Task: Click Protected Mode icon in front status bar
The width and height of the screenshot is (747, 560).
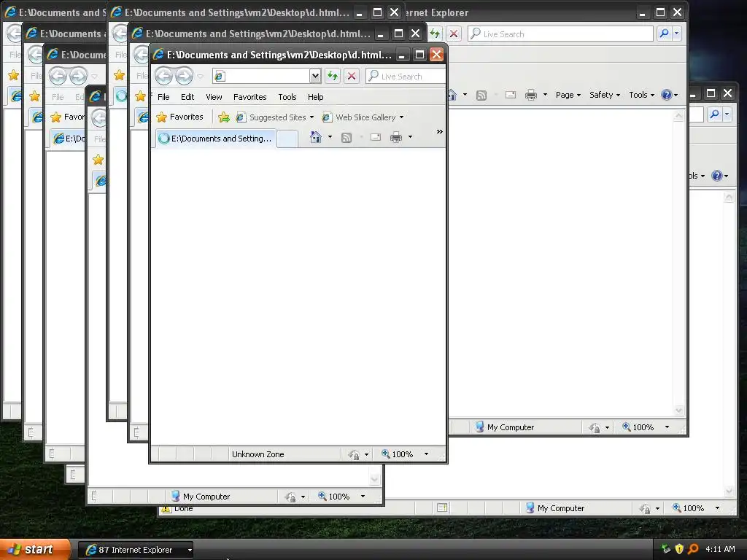Action: click(x=354, y=454)
